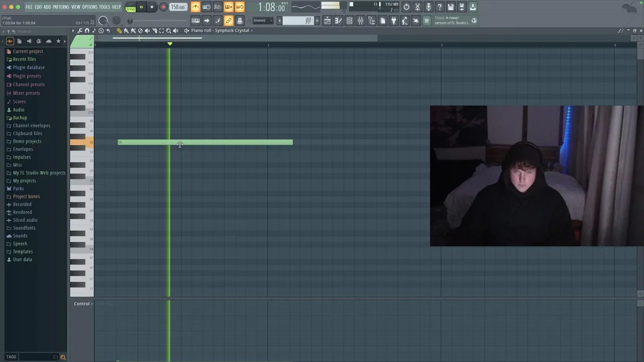Adjust the main volume knob
The height and width of the screenshot is (362, 644).
[103, 21]
